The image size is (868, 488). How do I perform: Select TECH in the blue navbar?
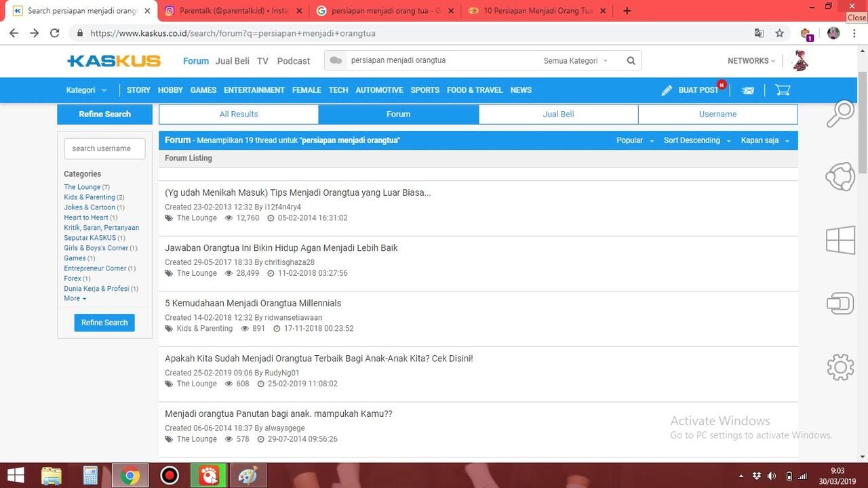[338, 90]
